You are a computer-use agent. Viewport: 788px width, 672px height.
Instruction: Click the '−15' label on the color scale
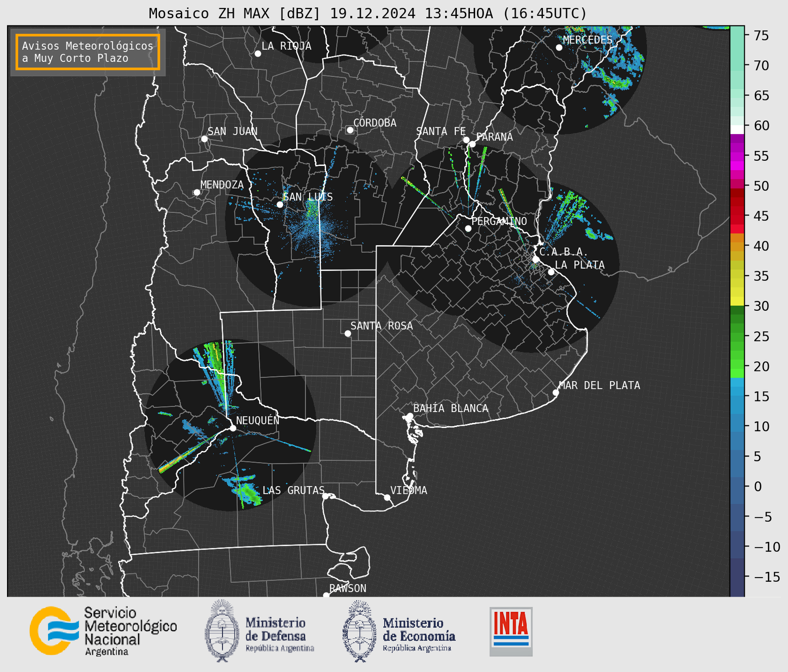point(763,577)
